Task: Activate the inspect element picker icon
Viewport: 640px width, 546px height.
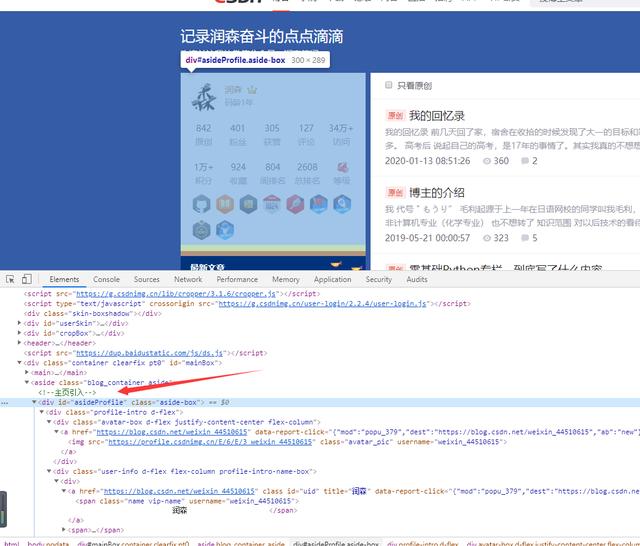Action: click(10, 279)
